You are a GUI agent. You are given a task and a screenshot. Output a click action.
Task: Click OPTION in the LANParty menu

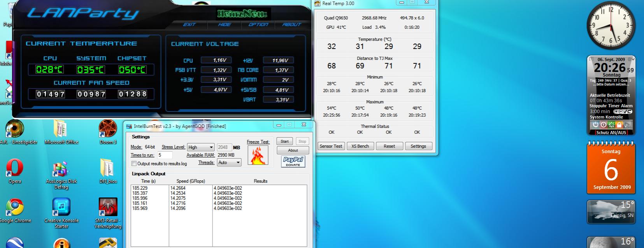pyautogui.click(x=258, y=24)
